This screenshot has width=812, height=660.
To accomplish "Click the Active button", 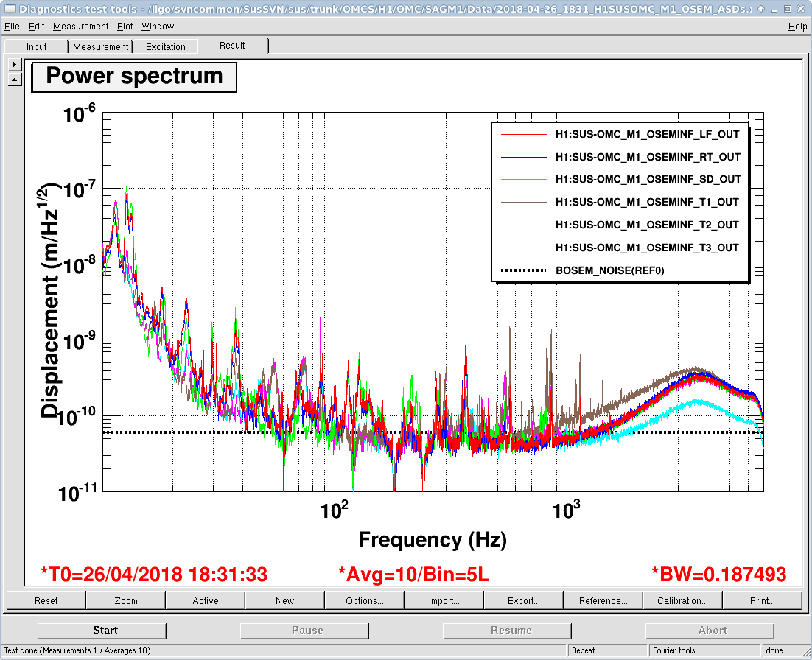I will [206, 600].
